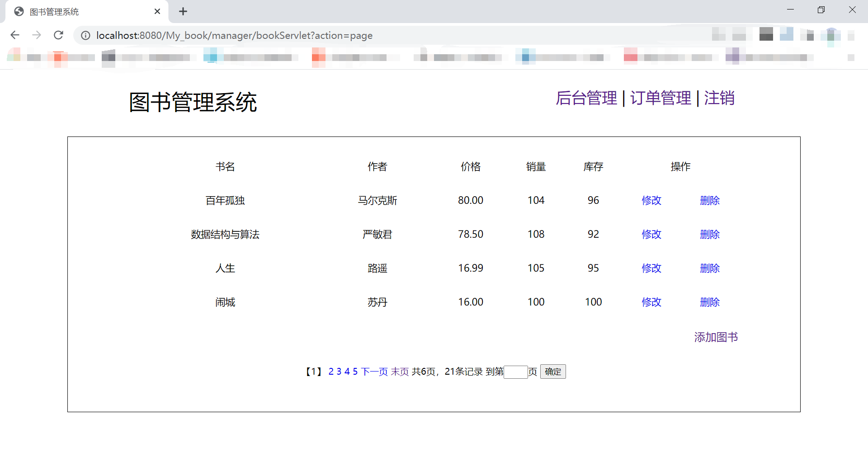This screenshot has width=868, height=461.
Task: Go to page 2 in pagination
Action: [331, 372]
